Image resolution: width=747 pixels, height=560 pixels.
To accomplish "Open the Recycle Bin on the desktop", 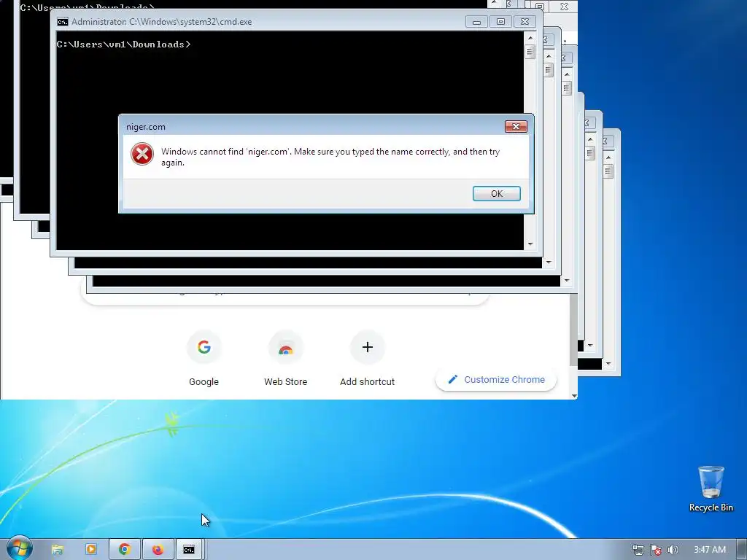I will click(x=711, y=489).
